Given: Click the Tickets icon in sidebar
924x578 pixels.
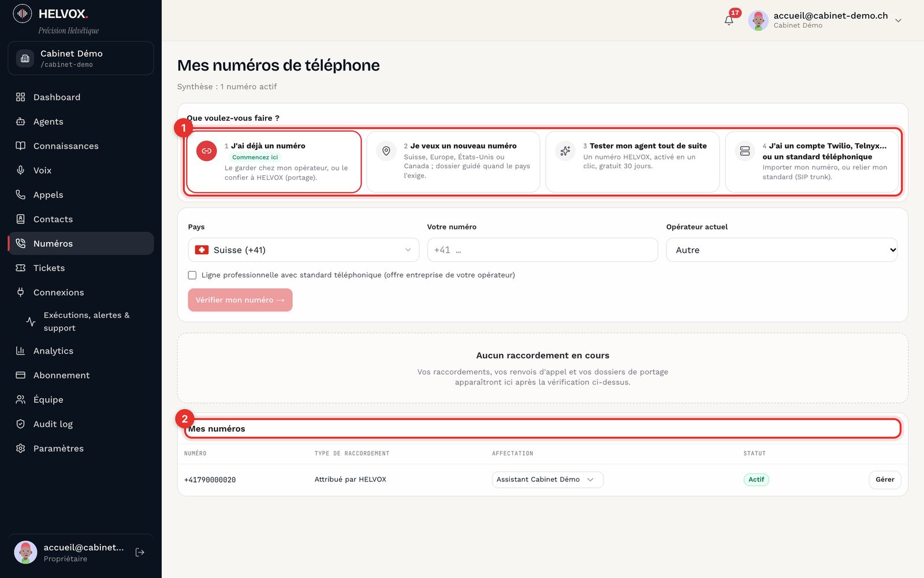Looking at the screenshot, I should pos(21,268).
